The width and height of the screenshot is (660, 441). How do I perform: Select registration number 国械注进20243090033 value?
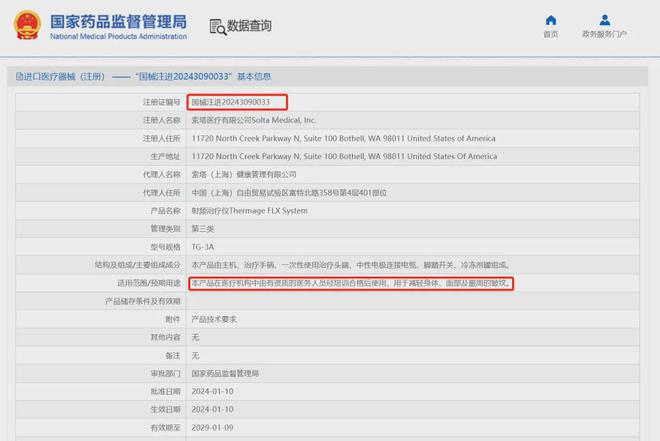(231, 102)
